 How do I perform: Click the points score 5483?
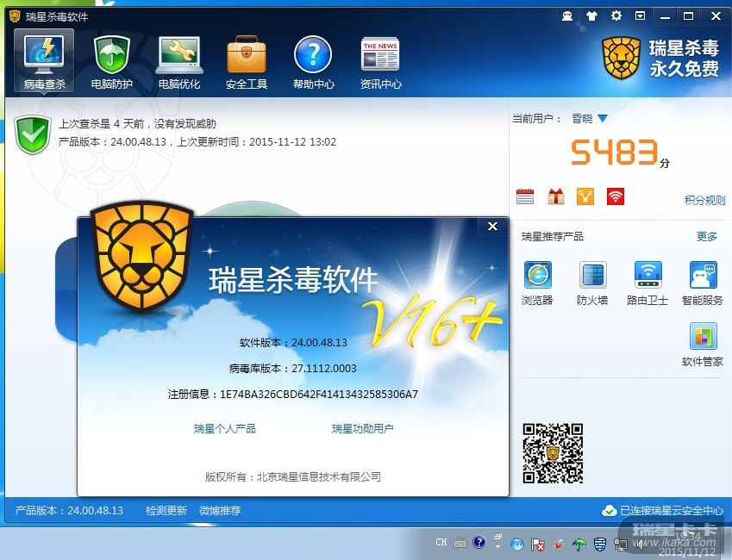tap(616, 152)
